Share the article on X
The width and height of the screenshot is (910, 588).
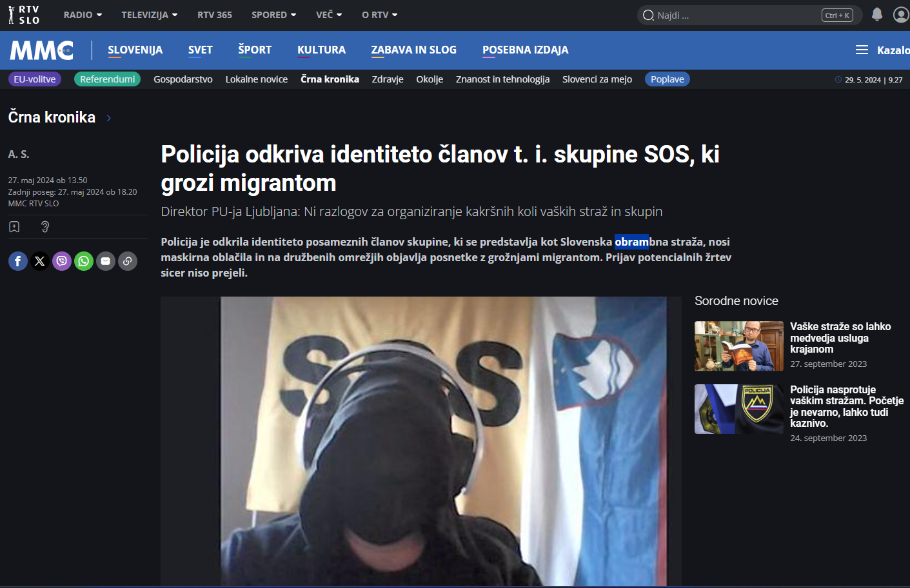pos(40,261)
